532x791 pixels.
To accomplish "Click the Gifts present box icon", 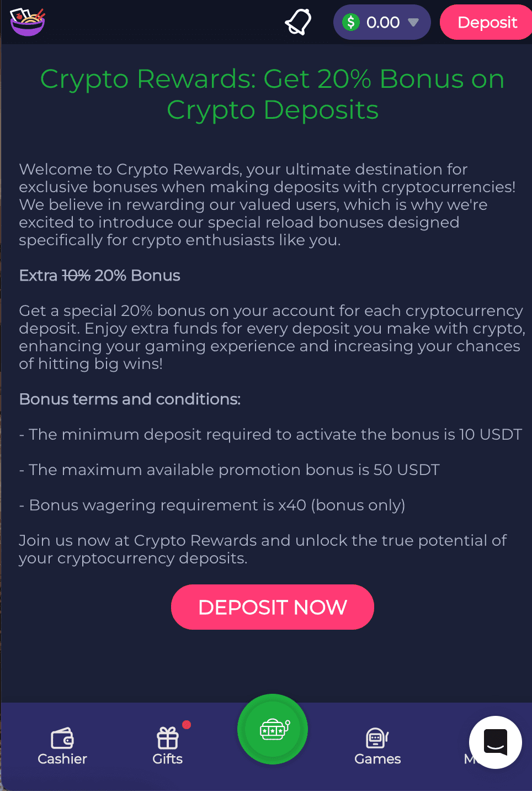I will tap(168, 737).
